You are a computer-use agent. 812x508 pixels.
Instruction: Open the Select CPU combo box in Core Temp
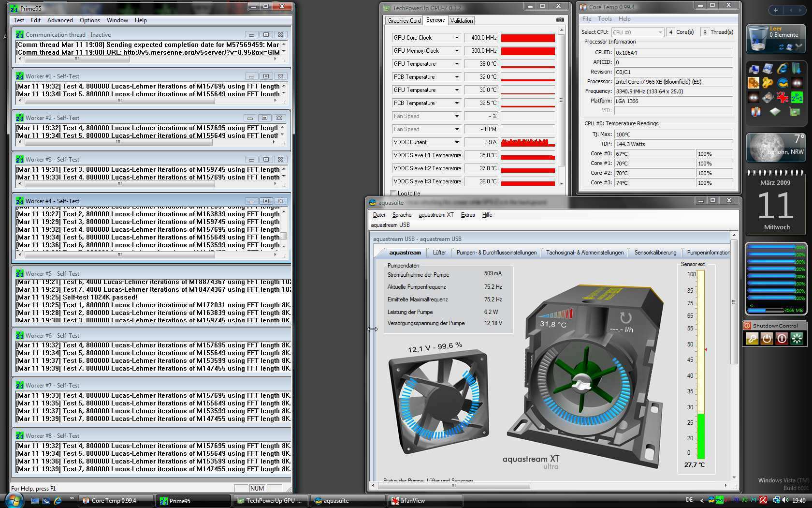pyautogui.click(x=637, y=32)
